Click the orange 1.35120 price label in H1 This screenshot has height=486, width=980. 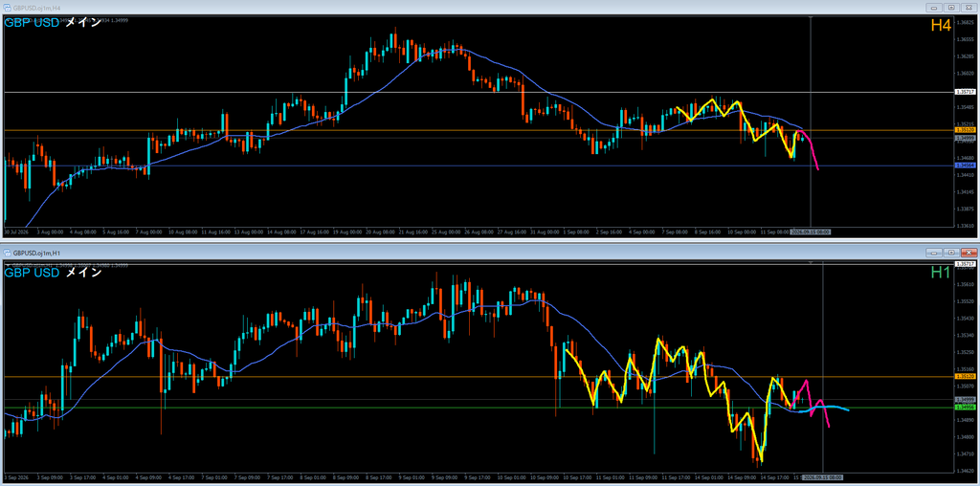[x=967, y=377]
